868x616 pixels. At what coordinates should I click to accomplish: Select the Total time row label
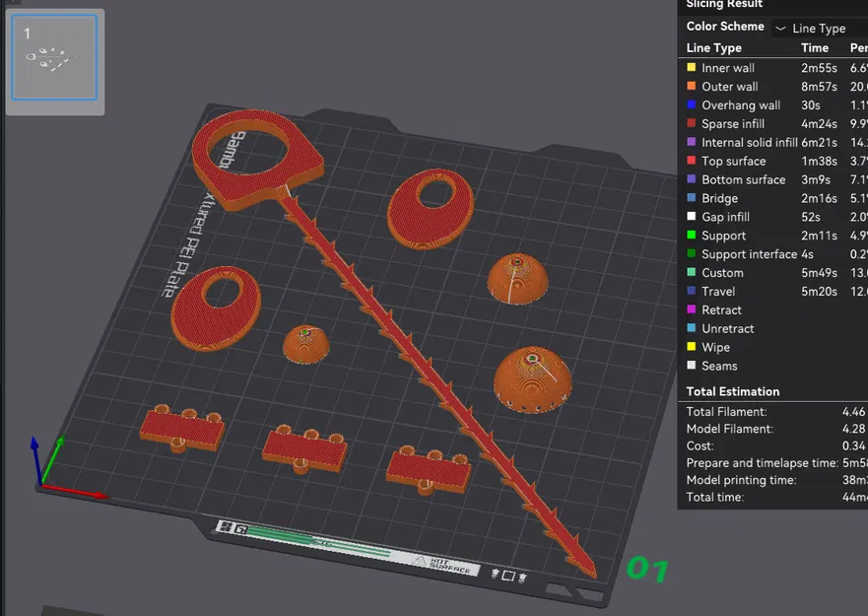[714, 498]
